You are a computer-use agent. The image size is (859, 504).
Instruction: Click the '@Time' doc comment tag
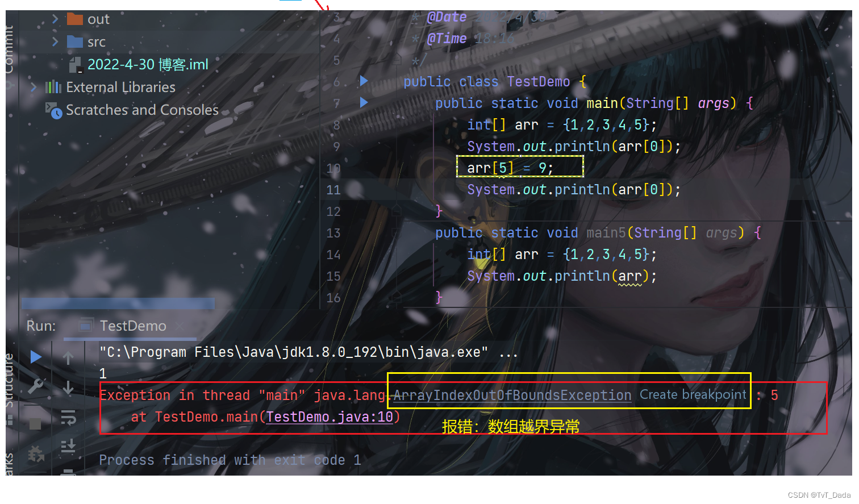(x=447, y=39)
